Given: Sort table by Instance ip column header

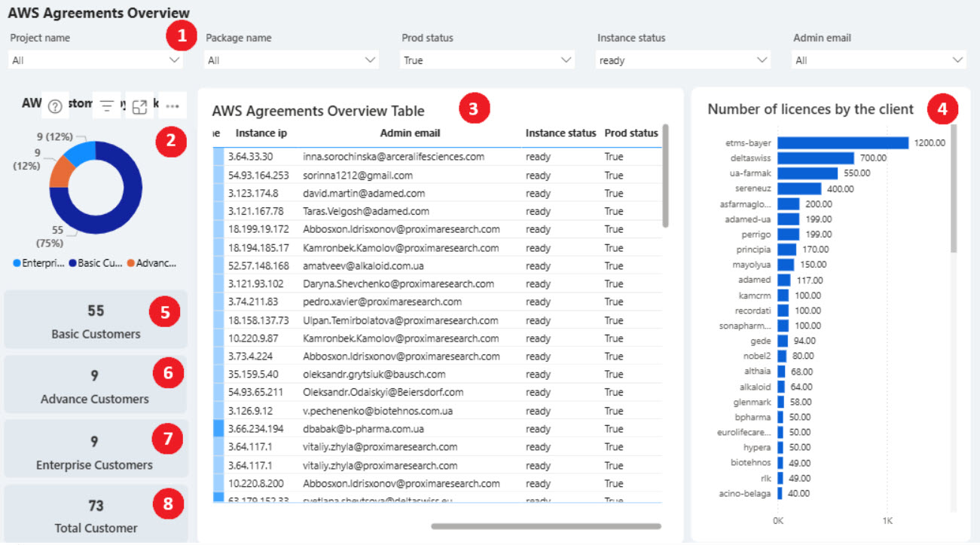Looking at the screenshot, I should [261, 133].
